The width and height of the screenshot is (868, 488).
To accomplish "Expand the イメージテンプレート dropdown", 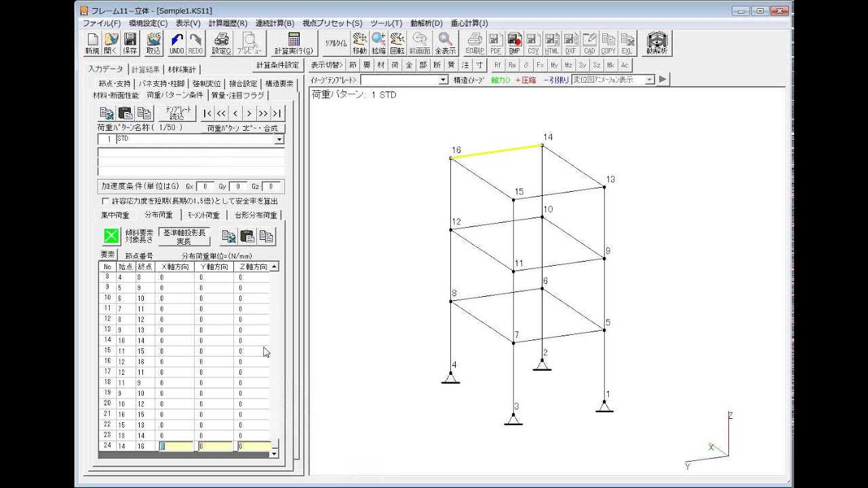I will tap(443, 80).
